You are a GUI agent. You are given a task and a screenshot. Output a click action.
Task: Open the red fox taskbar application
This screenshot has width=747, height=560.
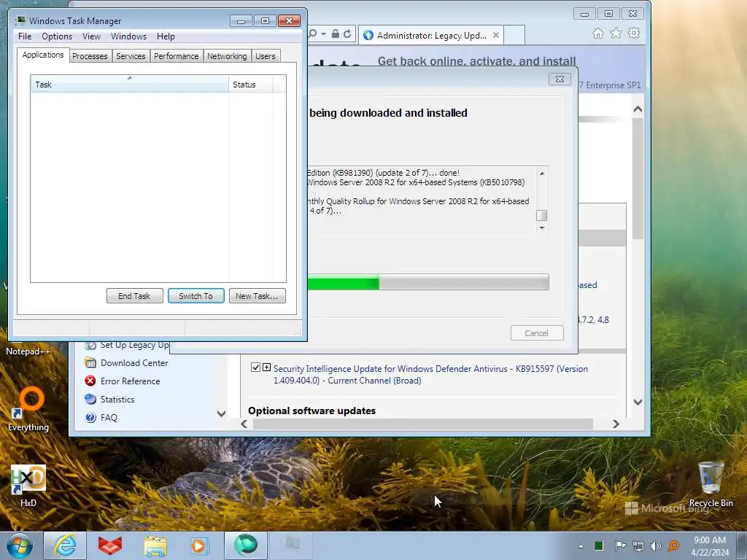click(x=110, y=545)
